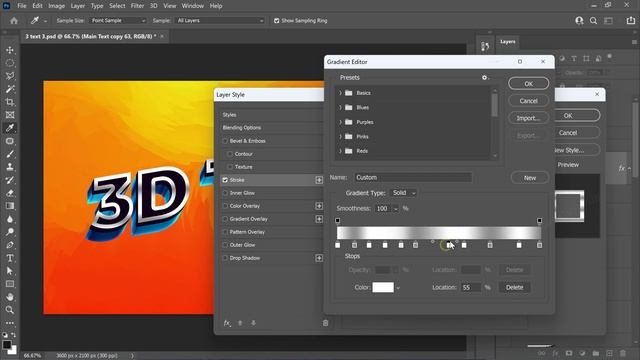Open the search icon in top bar
Screen dimensions: 640x360
593,20
